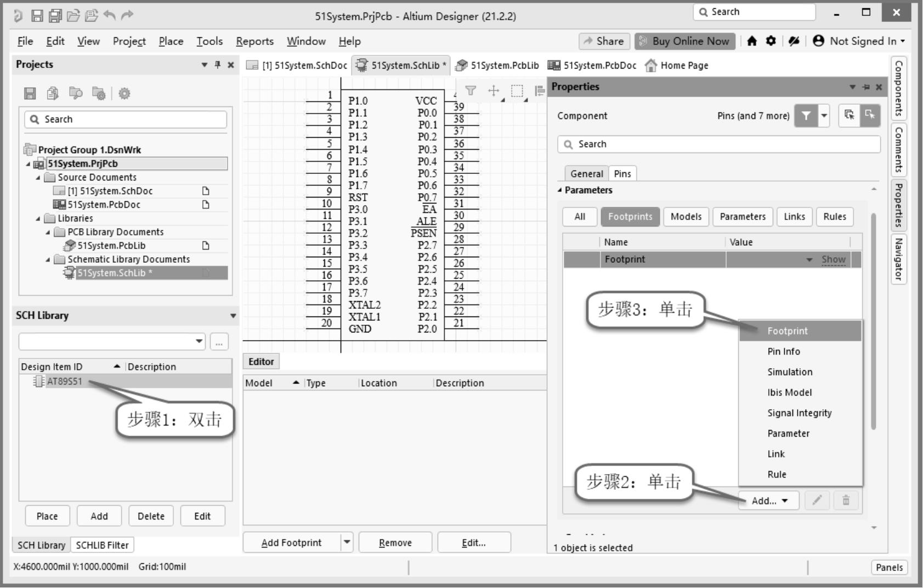
Task: Collapse the Source Documents tree folder
Action: 38,178
